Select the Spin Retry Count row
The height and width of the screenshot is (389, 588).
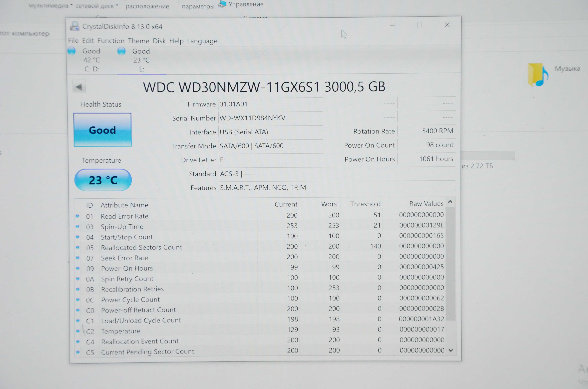tap(260, 278)
